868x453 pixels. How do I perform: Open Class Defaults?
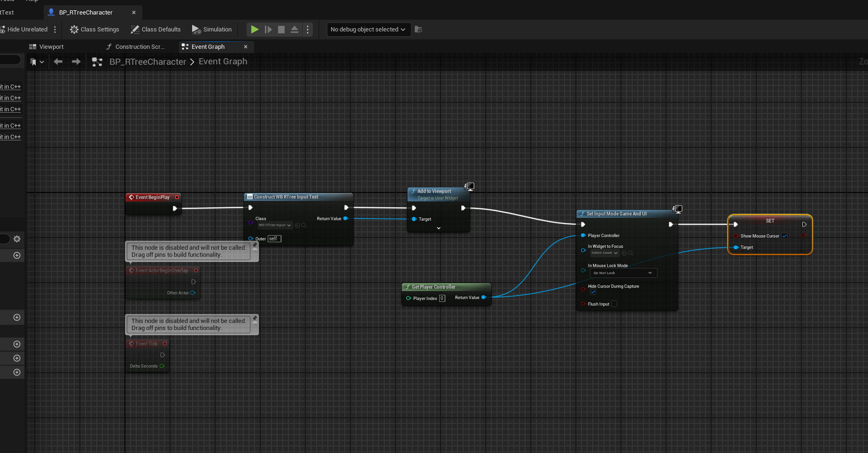point(155,30)
